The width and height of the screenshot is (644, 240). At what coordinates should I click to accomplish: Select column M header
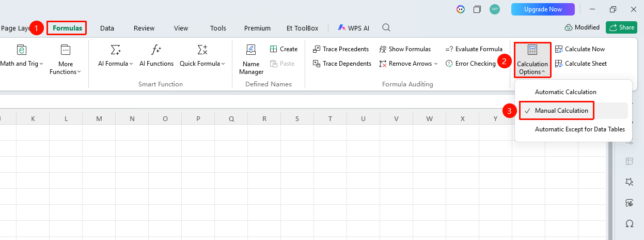pyautogui.click(x=99, y=119)
